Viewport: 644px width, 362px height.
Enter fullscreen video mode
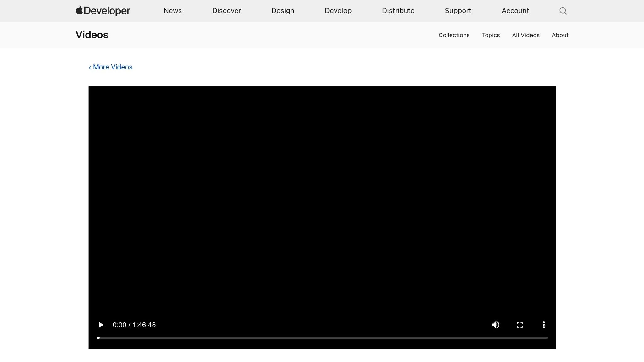(x=519, y=325)
